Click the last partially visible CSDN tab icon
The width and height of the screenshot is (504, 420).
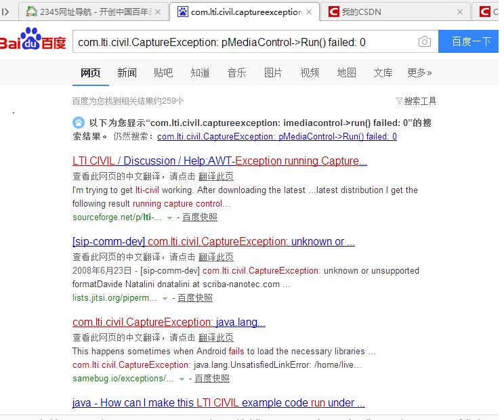(484, 12)
